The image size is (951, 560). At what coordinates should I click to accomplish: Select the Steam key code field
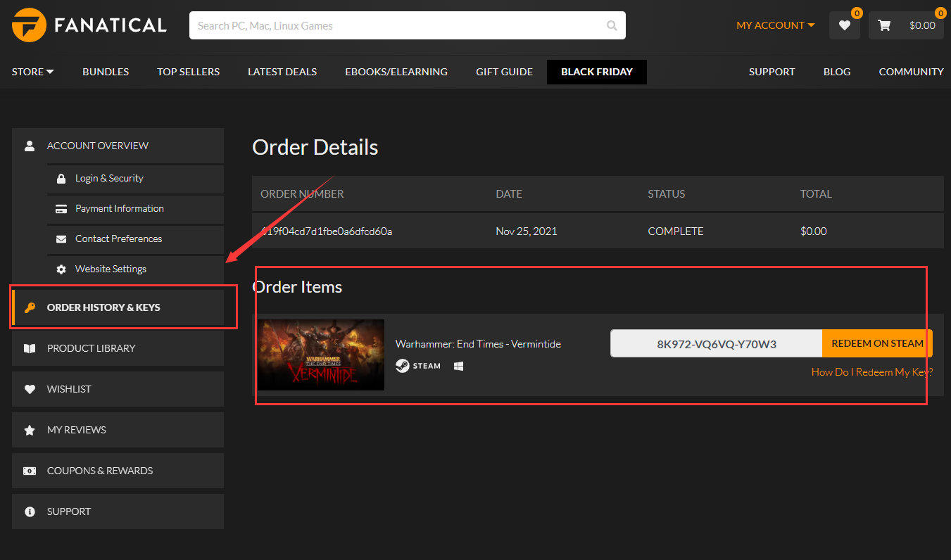[x=717, y=343]
